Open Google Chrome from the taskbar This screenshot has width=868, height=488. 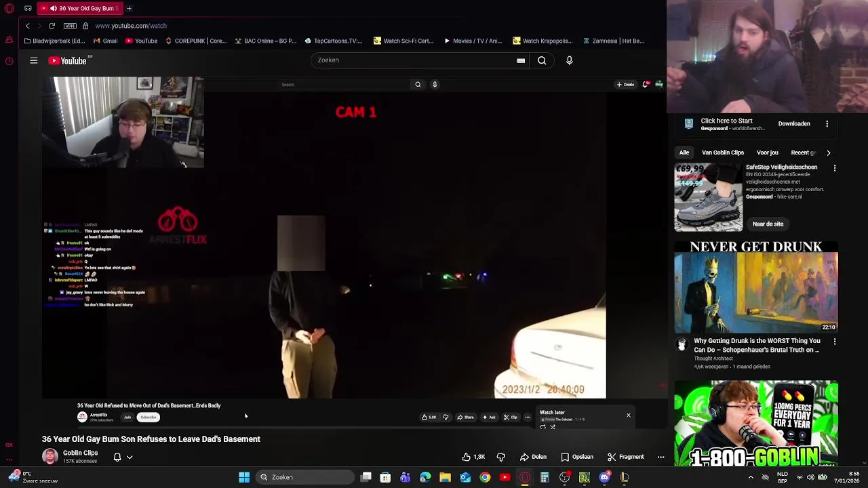coord(485,477)
